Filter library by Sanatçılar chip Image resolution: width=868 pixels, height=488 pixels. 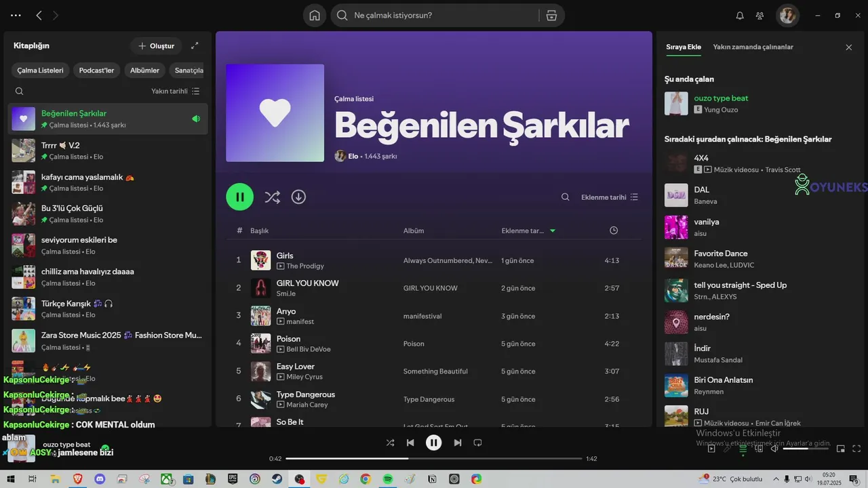tap(188, 70)
